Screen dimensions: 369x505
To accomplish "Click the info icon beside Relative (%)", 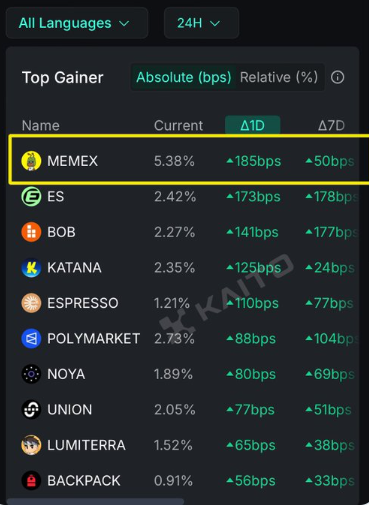I will pyautogui.click(x=337, y=77).
